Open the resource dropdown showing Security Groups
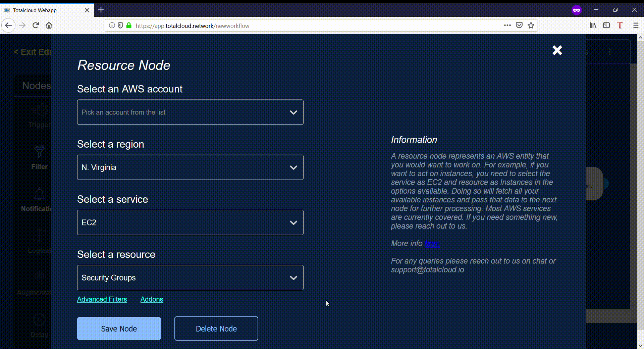This screenshot has height=349, width=644. click(x=190, y=278)
